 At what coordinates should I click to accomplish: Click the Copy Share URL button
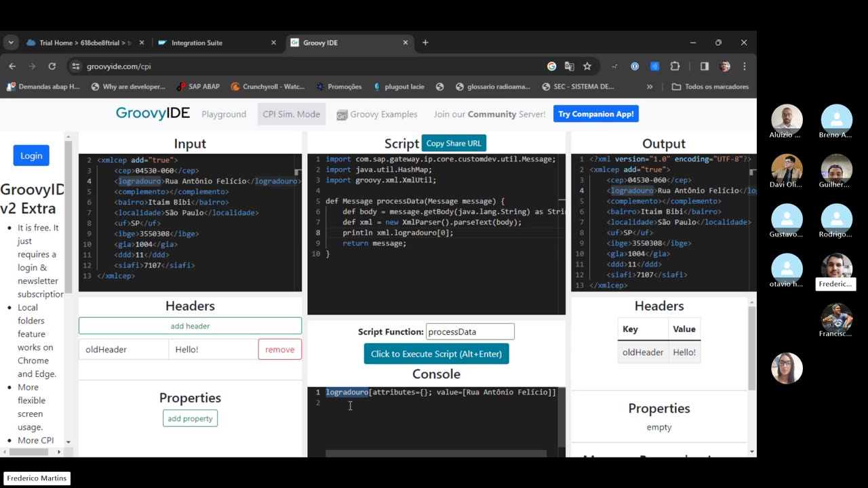[454, 143]
